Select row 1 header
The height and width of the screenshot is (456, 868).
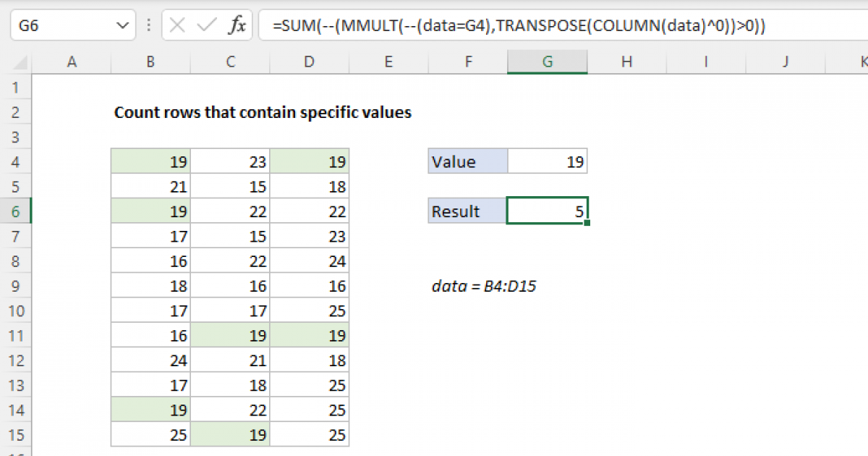click(x=16, y=88)
